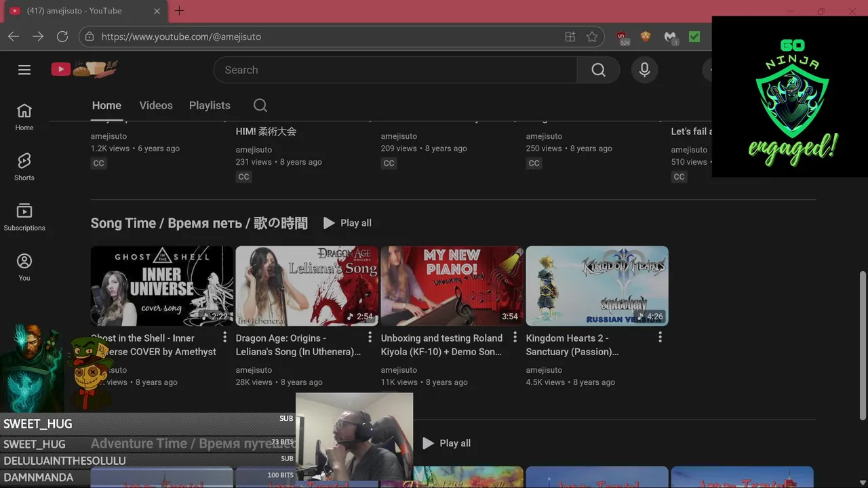
Task: Click the 'HIM! 柔術大会' video title
Action: [266, 131]
